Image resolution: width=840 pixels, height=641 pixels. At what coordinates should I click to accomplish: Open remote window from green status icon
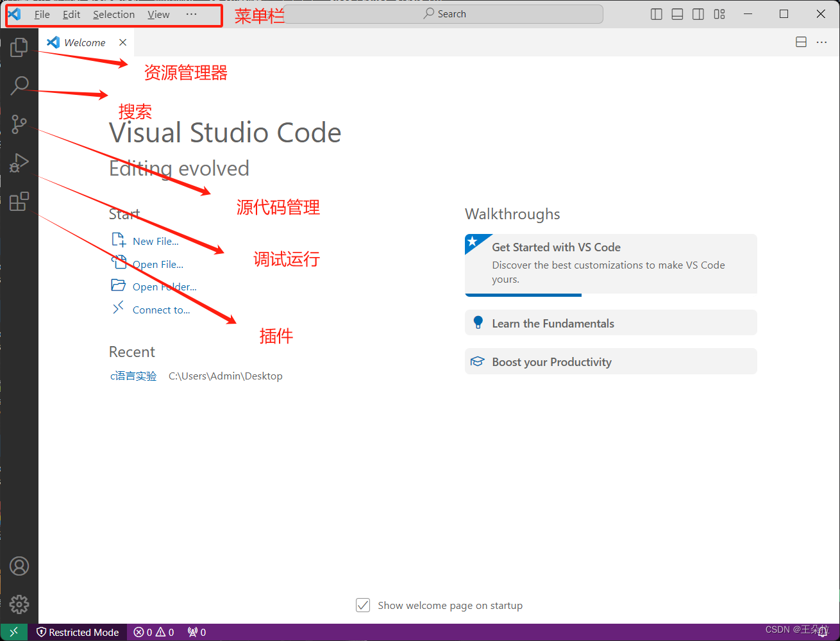point(14,632)
